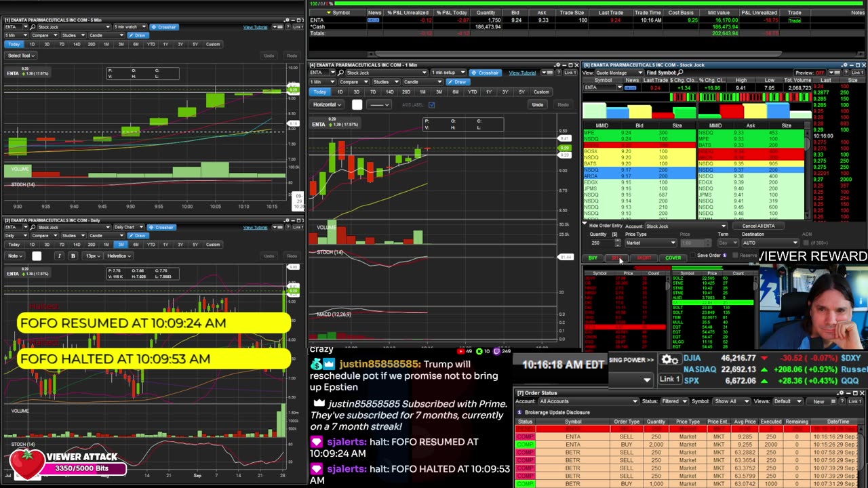Image resolution: width=868 pixels, height=488 pixels.
Task: Click the BUY button
Action: [x=593, y=258]
